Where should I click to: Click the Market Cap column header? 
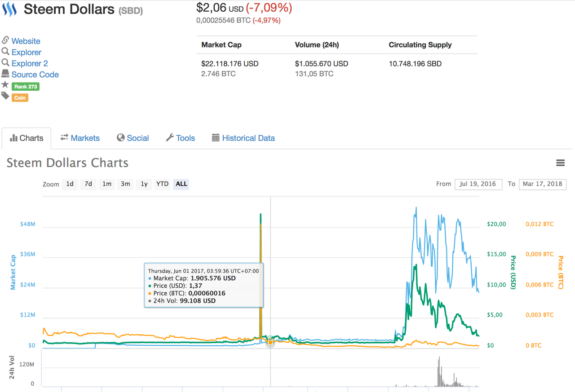coord(221,45)
